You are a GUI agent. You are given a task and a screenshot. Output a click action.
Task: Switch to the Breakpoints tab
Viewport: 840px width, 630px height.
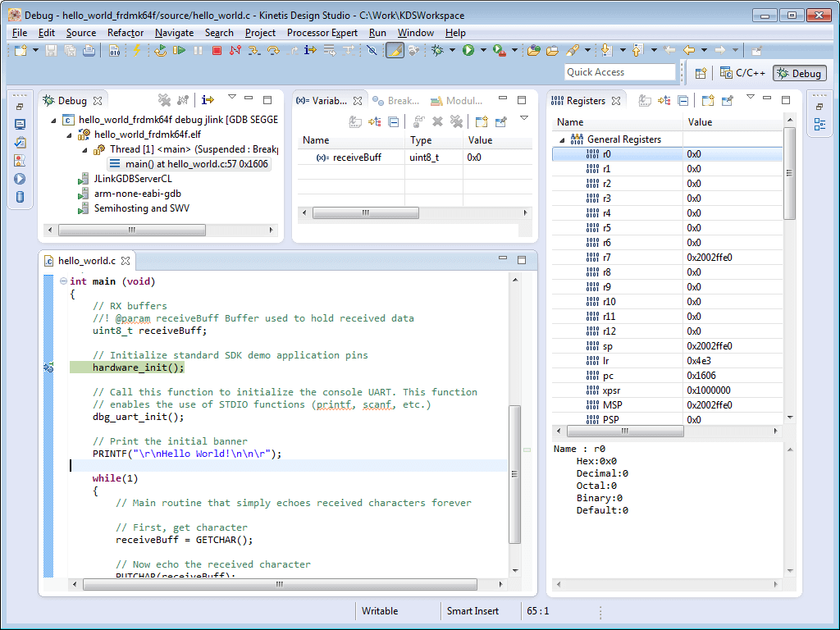click(x=396, y=101)
